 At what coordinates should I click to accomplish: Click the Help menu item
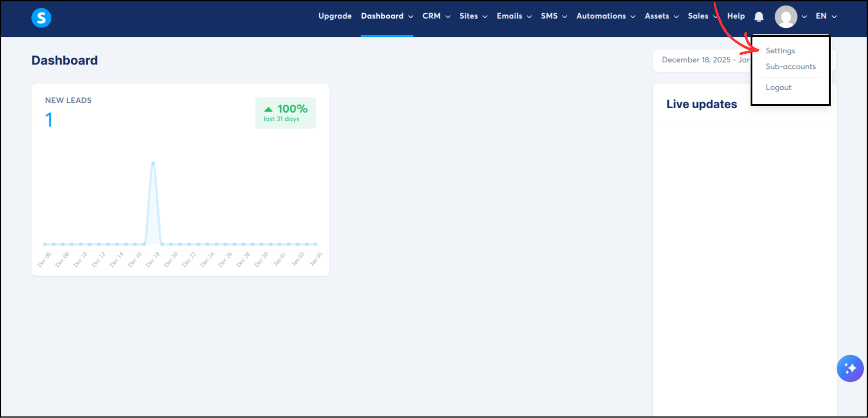[736, 16]
